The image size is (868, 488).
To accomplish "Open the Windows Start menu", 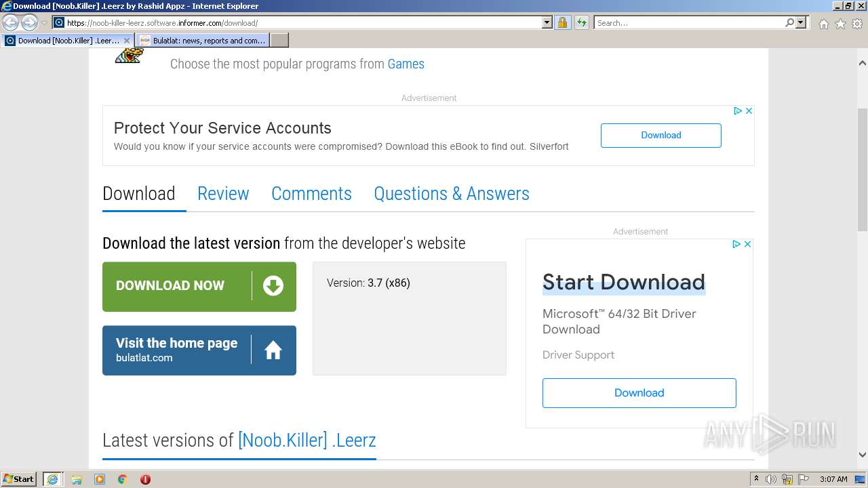I will (x=19, y=479).
